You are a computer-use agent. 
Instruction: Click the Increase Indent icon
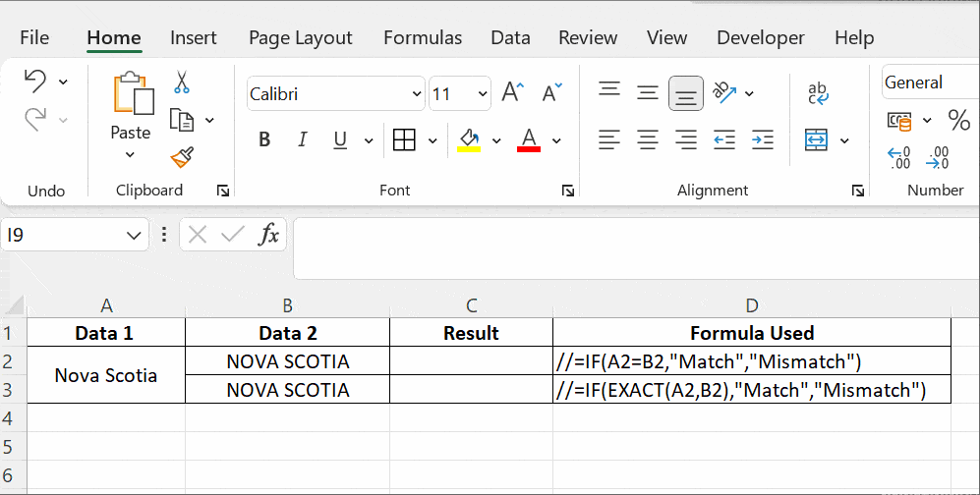pos(762,139)
